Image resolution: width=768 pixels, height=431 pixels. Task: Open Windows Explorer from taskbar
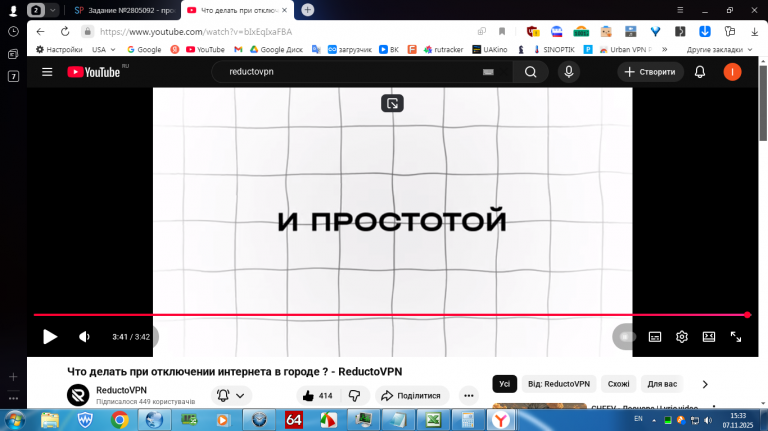pyautogui.click(x=50, y=420)
